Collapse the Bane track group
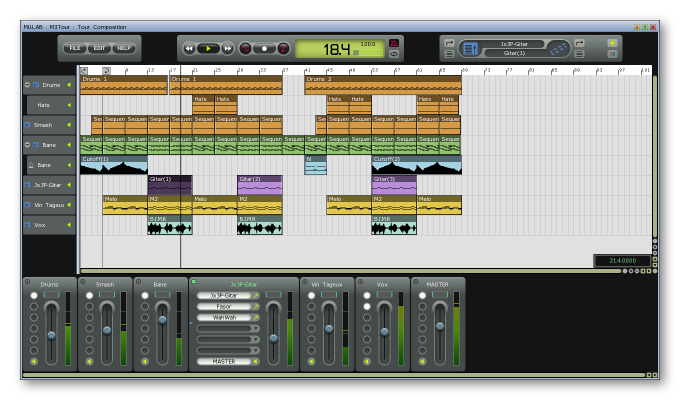Image resolution: width=680 pixels, height=400 pixels. (x=27, y=145)
